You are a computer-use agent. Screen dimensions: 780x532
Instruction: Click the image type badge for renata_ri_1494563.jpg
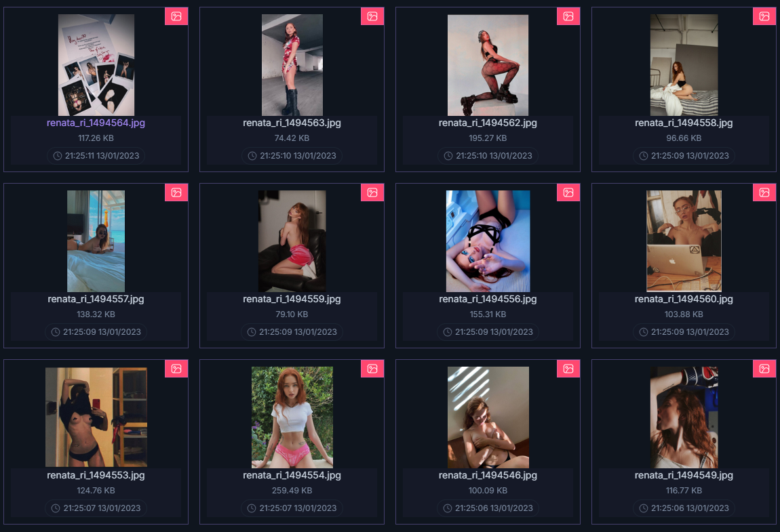(x=372, y=16)
